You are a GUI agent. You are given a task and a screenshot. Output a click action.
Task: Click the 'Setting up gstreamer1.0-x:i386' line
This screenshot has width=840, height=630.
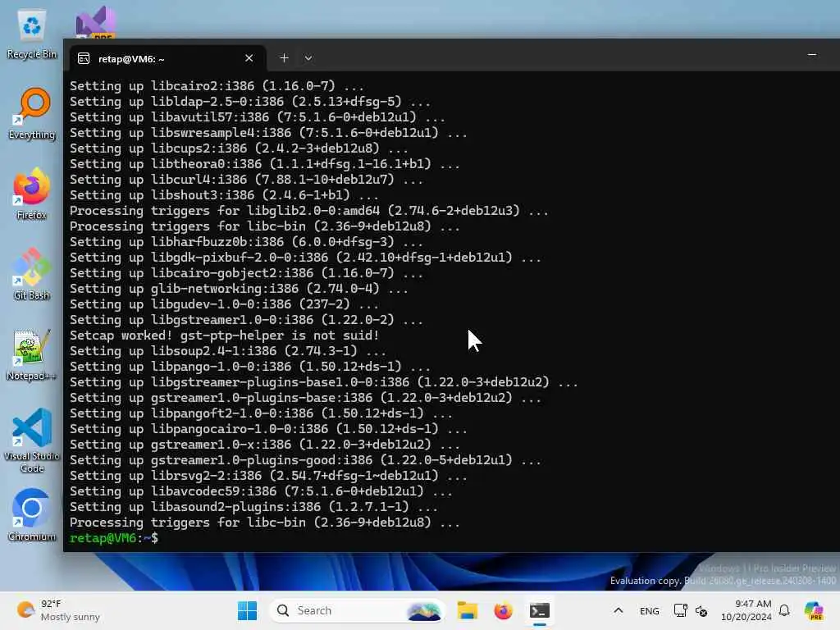pos(265,445)
